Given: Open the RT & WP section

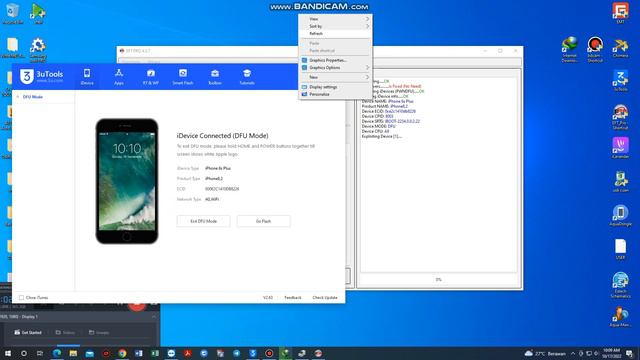Looking at the screenshot, I should click(x=151, y=76).
